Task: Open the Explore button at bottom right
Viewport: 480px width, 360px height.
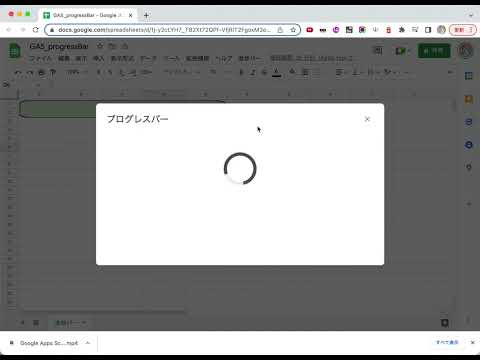Action: [444, 322]
